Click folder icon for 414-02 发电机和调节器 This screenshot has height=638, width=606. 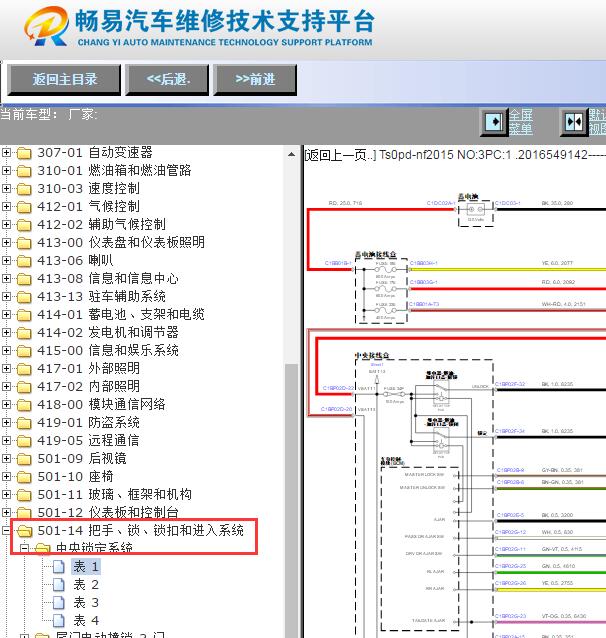click(24, 333)
